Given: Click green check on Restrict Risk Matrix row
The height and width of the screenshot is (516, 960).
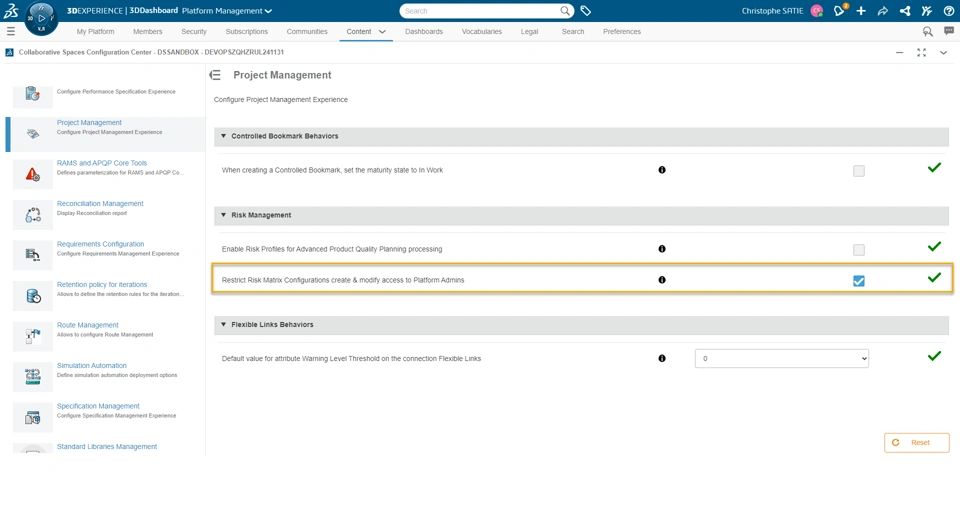Looking at the screenshot, I should [x=934, y=277].
